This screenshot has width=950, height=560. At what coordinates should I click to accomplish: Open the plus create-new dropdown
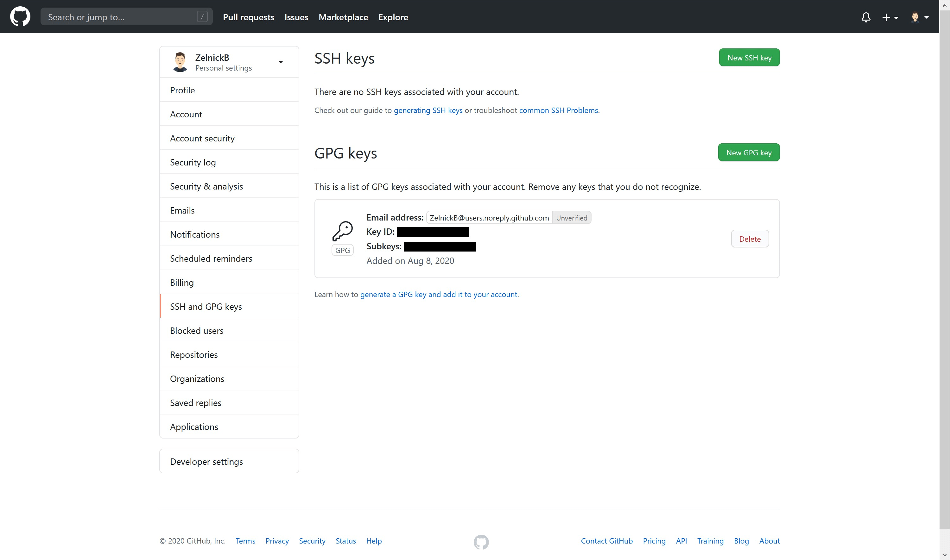890,17
